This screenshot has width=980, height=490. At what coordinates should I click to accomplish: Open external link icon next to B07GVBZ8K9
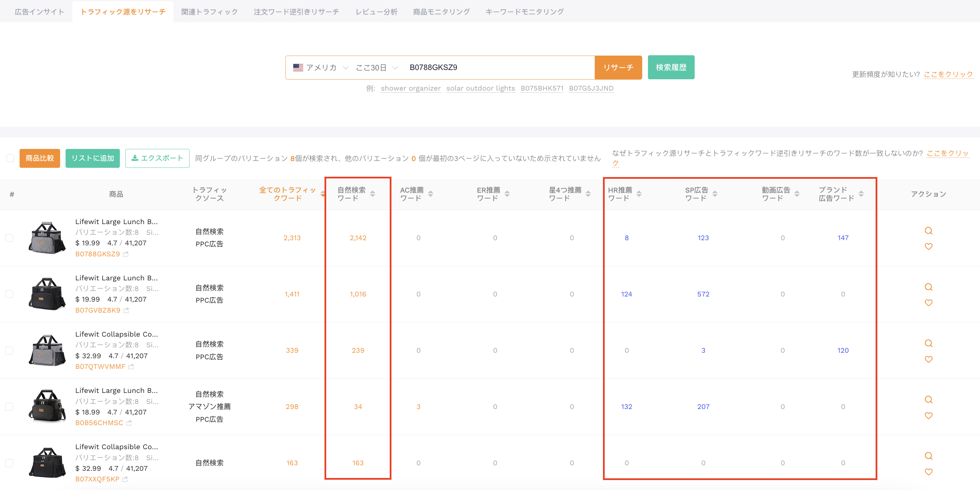click(x=126, y=310)
